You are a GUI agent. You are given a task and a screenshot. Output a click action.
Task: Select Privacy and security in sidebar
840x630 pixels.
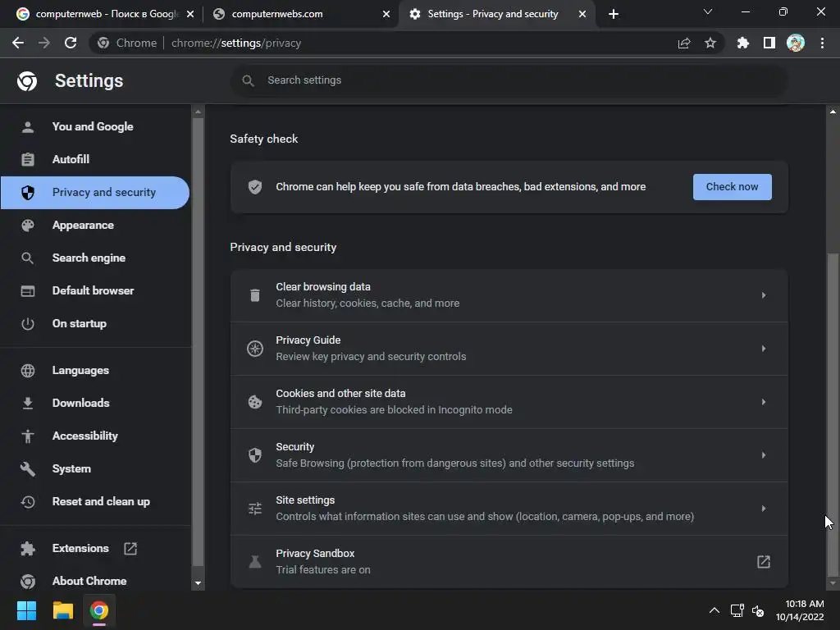95,192
